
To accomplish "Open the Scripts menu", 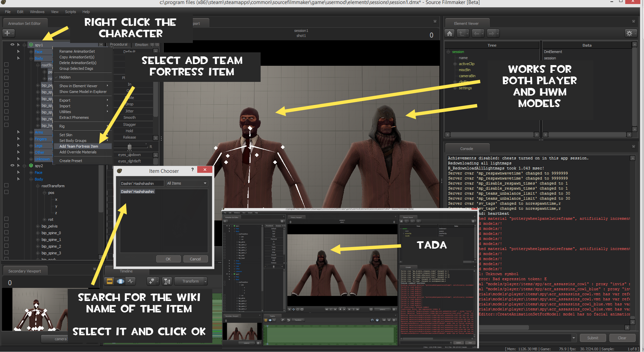I will point(70,12).
